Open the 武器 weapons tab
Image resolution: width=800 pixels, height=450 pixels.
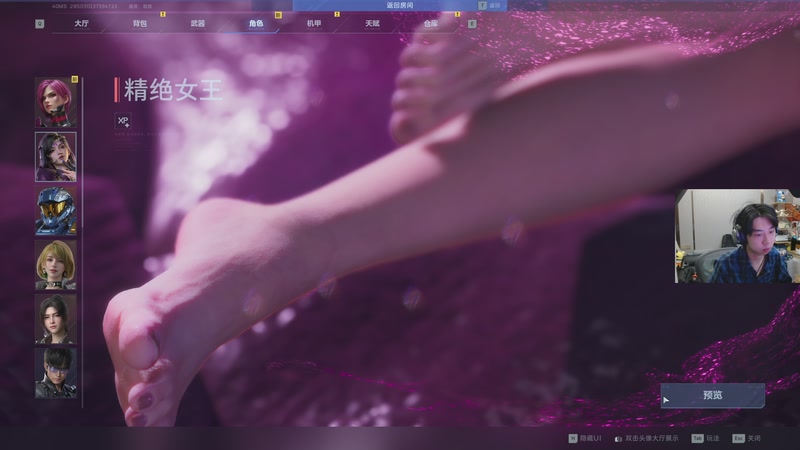(x=197, y=23)
